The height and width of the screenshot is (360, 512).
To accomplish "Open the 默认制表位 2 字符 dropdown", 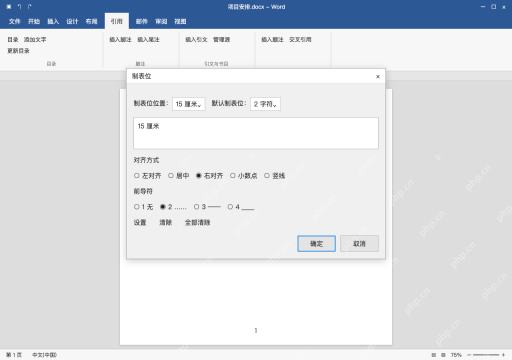I will (x=265, y=104).
